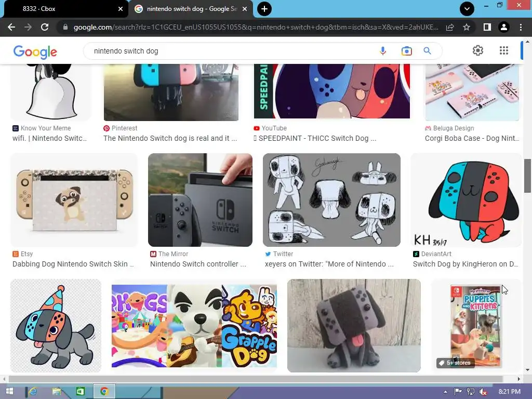Start voice search with microphone
This screenshot has height=399, width=532.
[x=383, y=51]
